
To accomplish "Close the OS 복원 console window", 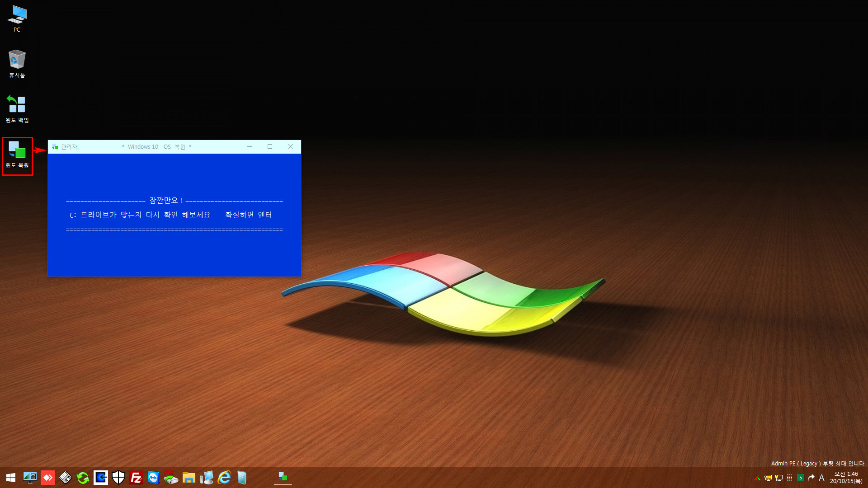I will tap(291, 147).
